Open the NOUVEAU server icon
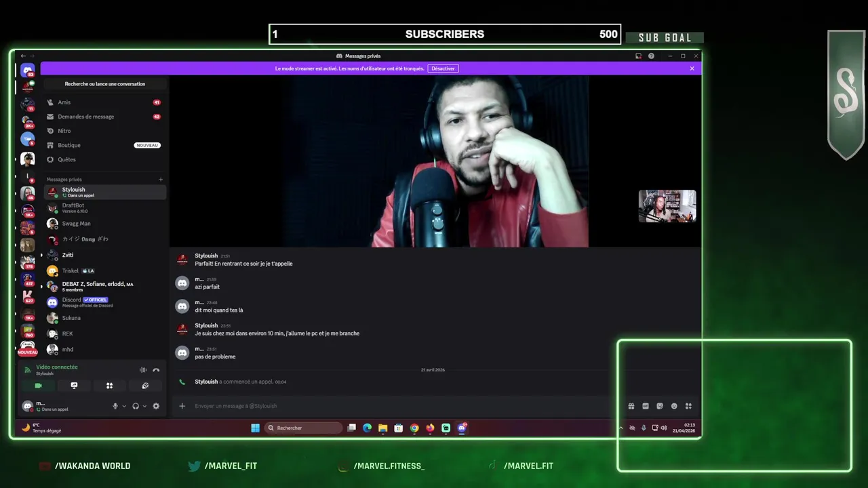The width and height of the screenshot is (868, 488). 28,348
